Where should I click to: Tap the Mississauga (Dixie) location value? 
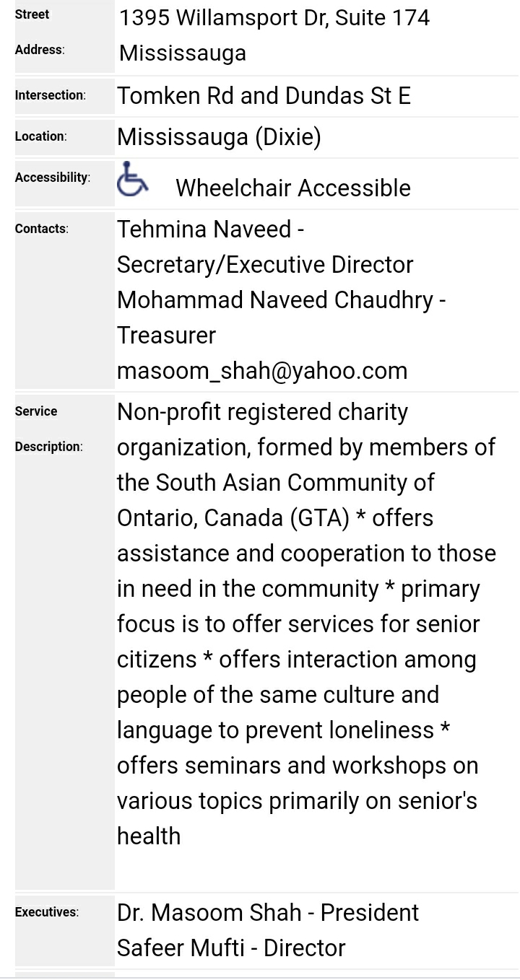tap(219, 136)
